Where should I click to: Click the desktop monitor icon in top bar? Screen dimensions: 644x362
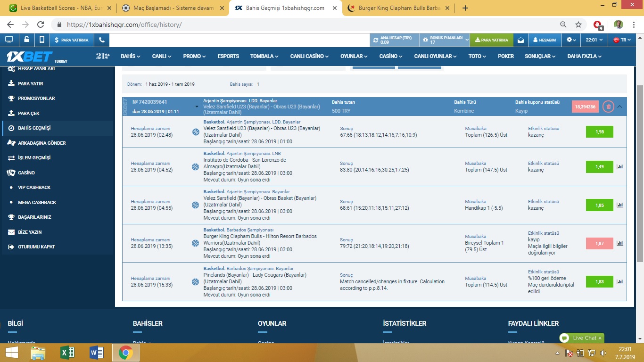(x=9, y=40)
